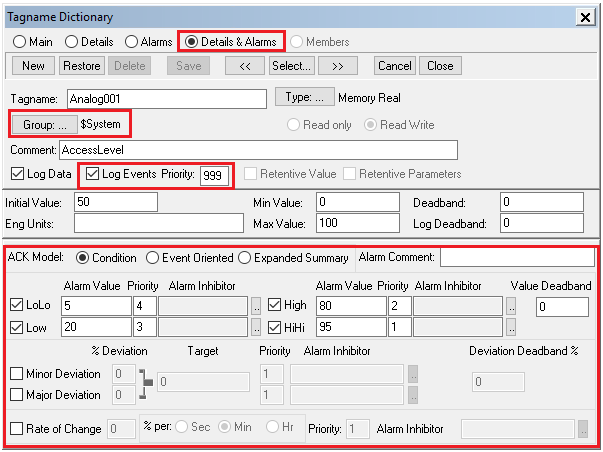The image size is (603, 452).
Task: Toggle the Log Data checkbox
Action: click(x=17, y=174)
